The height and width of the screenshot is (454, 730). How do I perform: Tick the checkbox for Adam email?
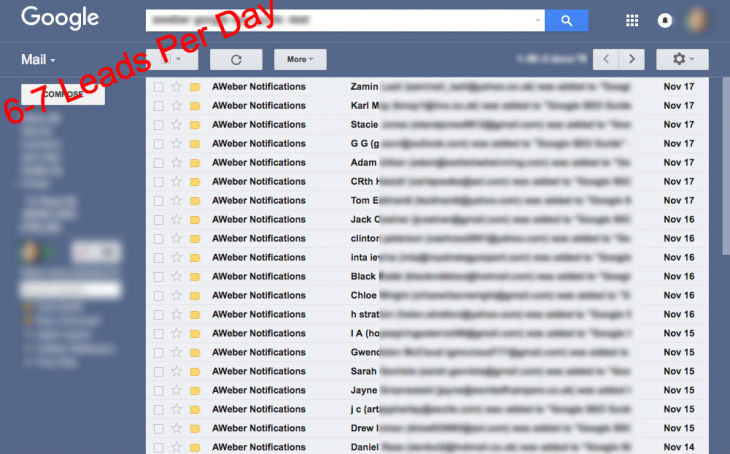point(159,163)
